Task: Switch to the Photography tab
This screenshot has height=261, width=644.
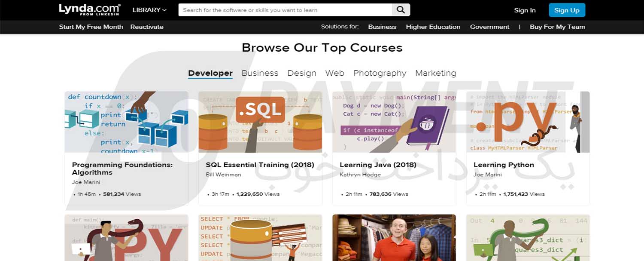Action: (380, 73)
